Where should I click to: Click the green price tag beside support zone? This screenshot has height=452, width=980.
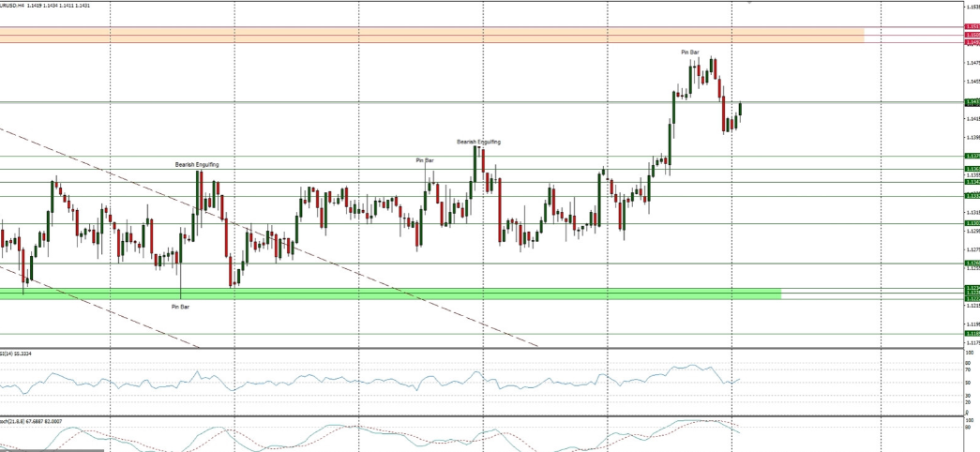tap(971, 294)
